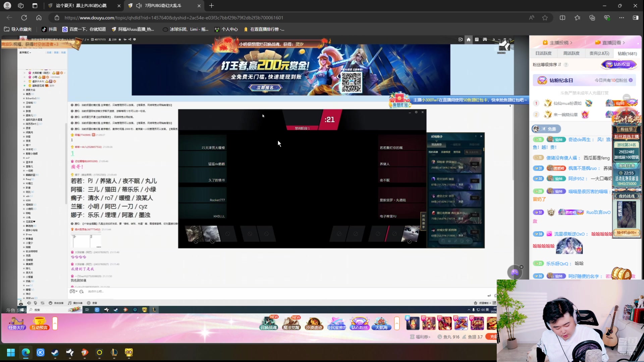644x362 pixels.
Task: Click 钻粉权益 button
Action: pos(619,64)
